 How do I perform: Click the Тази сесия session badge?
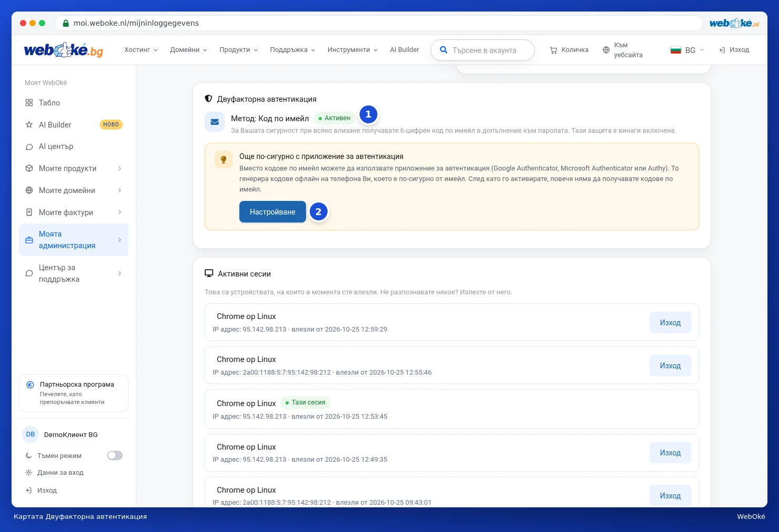[x=306, y=402]
